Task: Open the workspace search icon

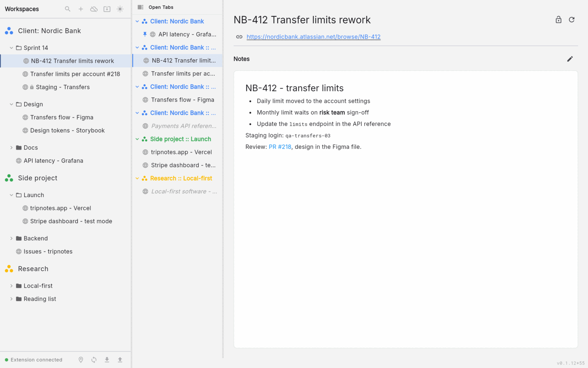Action: click(68, 9)
